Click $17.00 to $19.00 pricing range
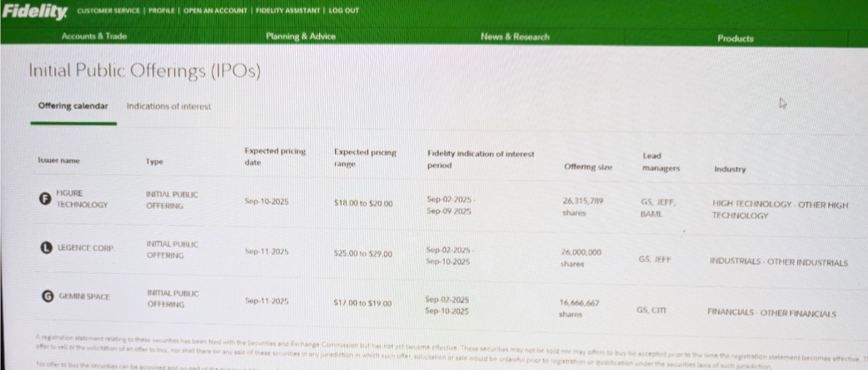 (362, 303)
